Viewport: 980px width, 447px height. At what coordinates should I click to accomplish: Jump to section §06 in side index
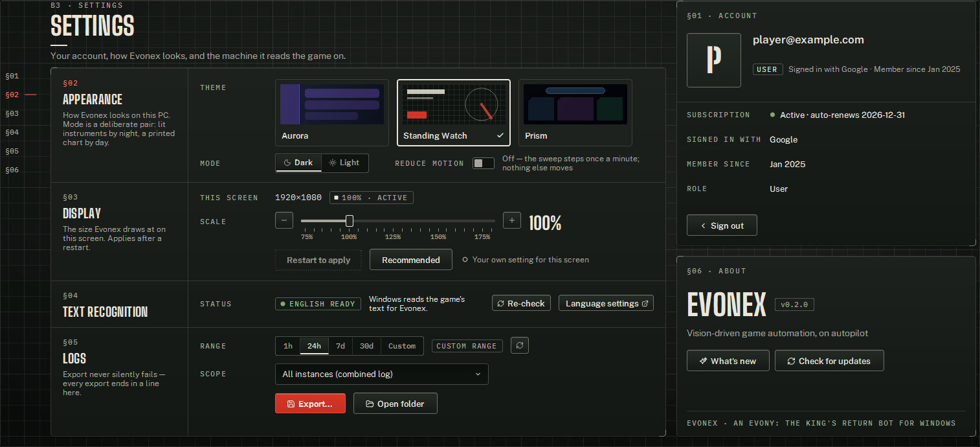[12, 170]
